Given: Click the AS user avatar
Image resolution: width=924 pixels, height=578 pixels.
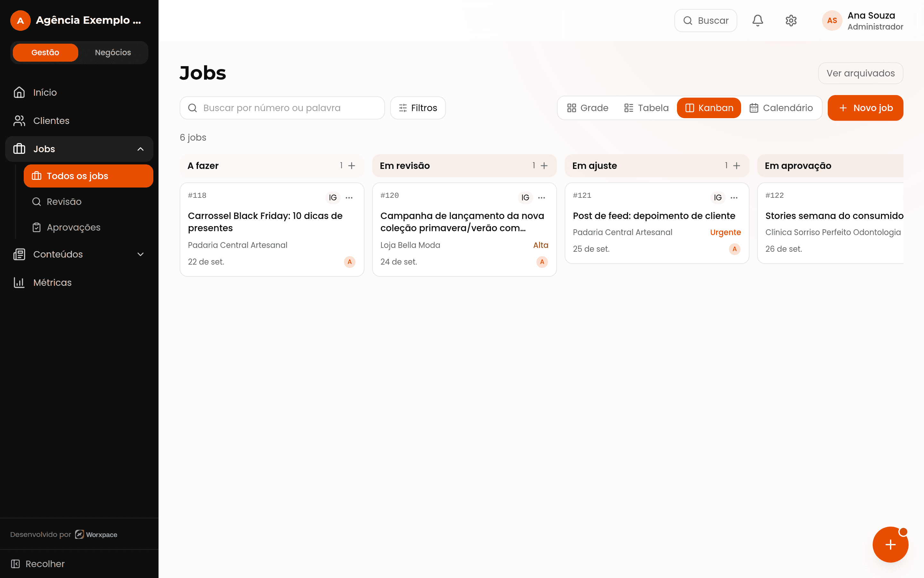Looking at the screenshot, I should 832,21.
